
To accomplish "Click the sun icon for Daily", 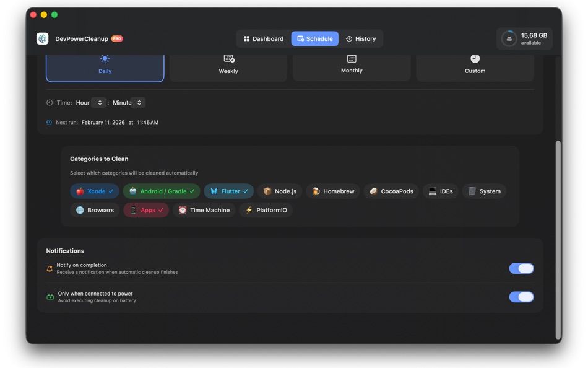I will click(105, 59).
